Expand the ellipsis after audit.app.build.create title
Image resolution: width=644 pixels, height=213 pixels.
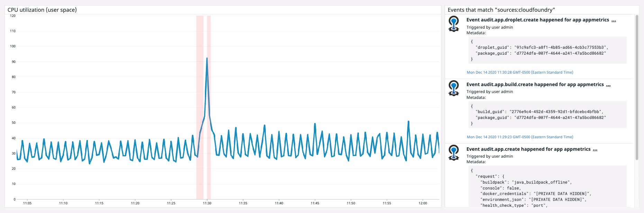pos(608,85)
